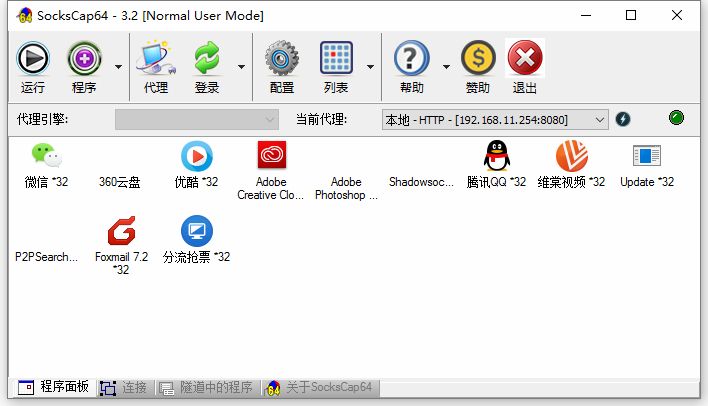708x406 pixels.
Task: Select the Adobe Photoshop program entry
Action: (x=346, y=188)
